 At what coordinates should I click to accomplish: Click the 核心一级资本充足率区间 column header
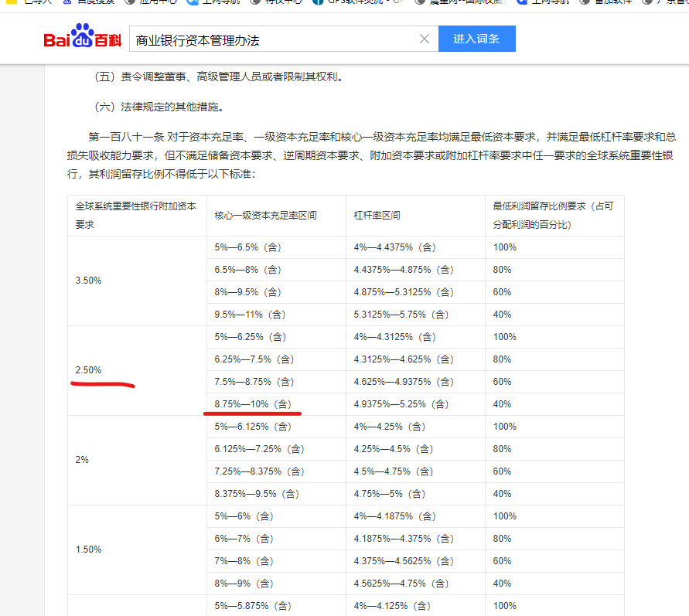click(266, 215)
